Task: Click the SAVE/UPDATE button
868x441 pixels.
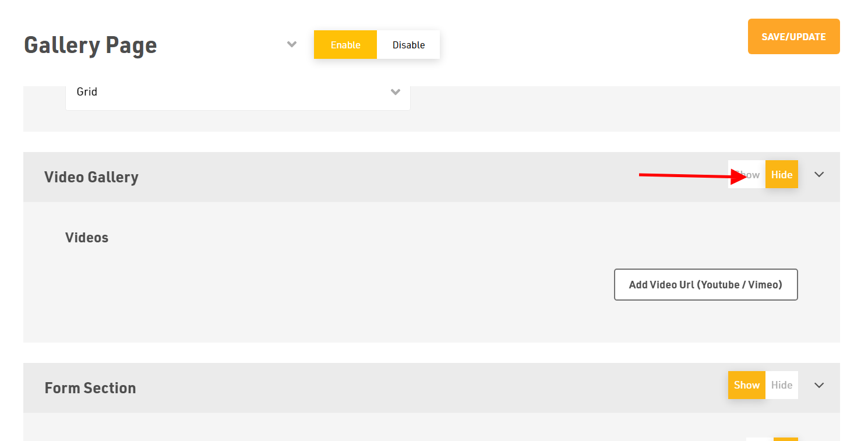Action: click(793, 37)
